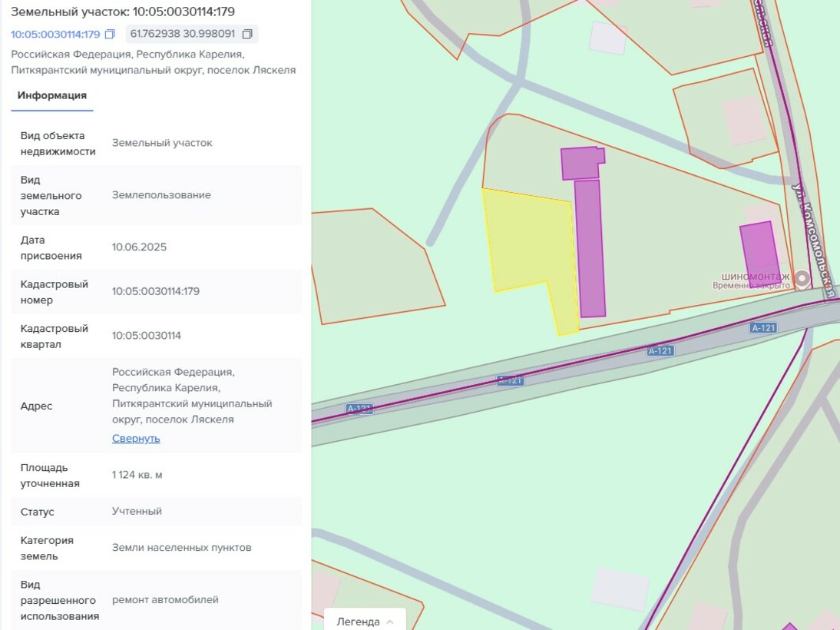Click the gray building near the map bottom
840x630 pixels.
(x=620, y=589)
